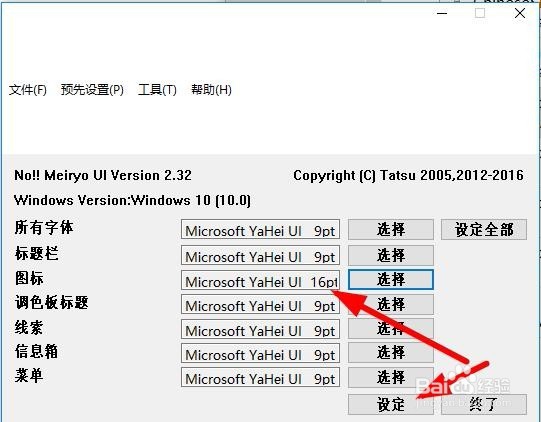Click 选择 button for 所有字体
This screenshot has height=422, width=541.
click(x=391, y=229)
